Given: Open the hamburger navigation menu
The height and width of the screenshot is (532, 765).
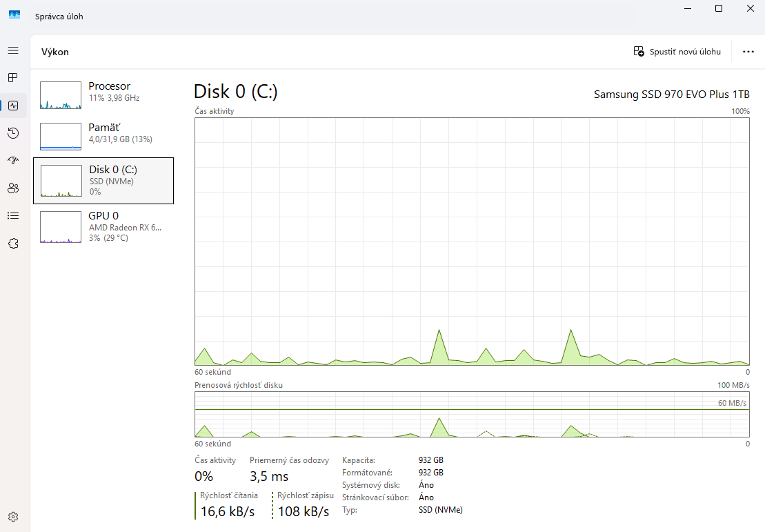Looking at the screenshot, I should [x=13, y=51].
